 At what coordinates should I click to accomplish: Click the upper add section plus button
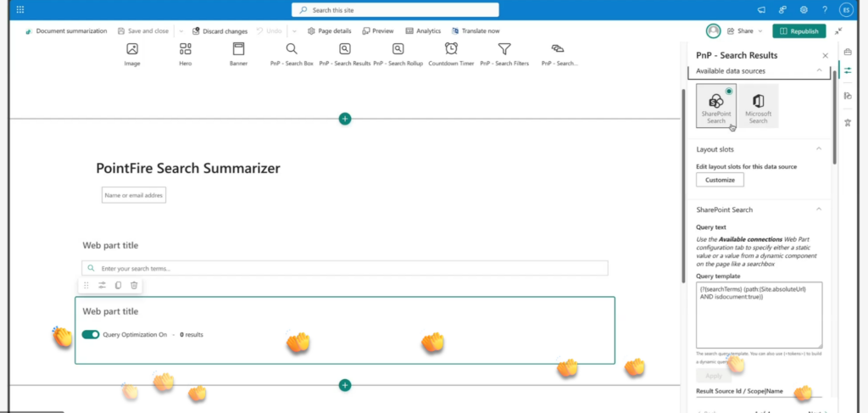click(345, 119)
